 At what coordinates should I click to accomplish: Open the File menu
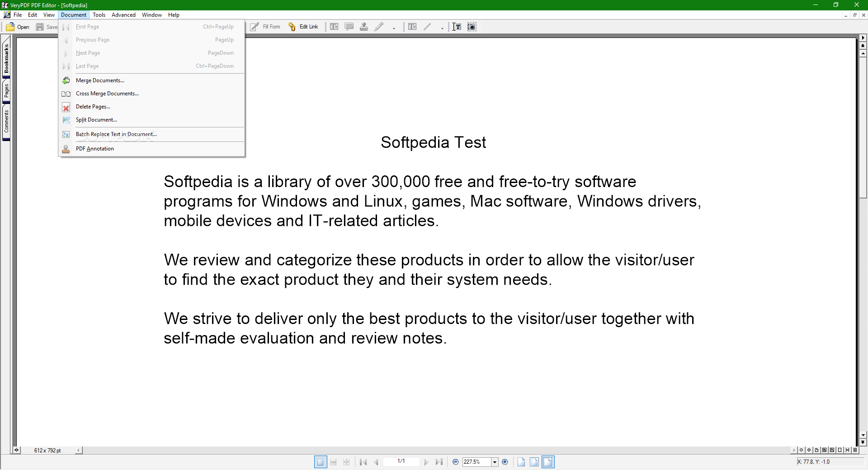[18, 15]
